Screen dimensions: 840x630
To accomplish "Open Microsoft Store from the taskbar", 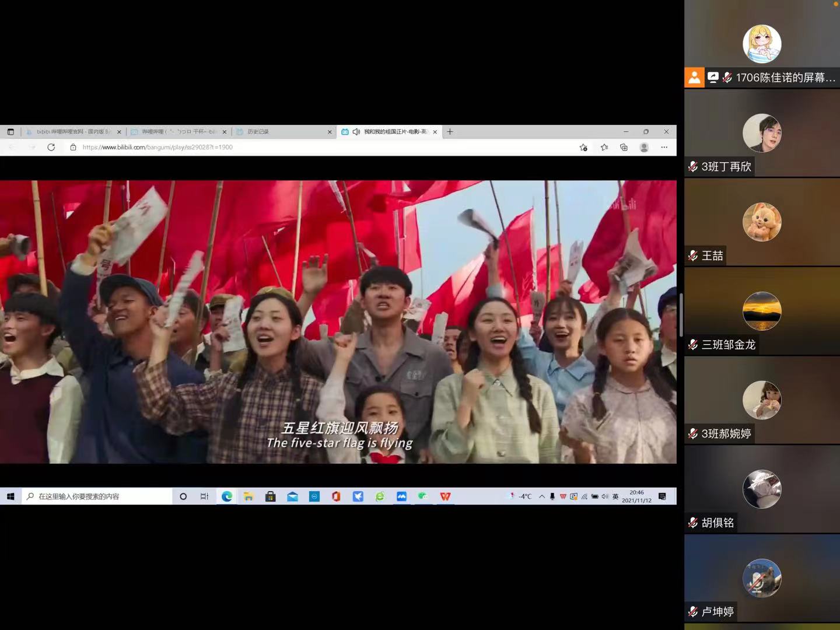I will click(x=270, y=496).
